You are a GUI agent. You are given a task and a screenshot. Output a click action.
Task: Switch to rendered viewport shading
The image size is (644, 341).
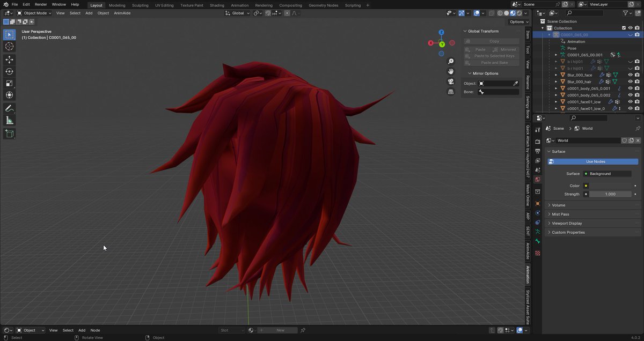click(x=519, y=13)
